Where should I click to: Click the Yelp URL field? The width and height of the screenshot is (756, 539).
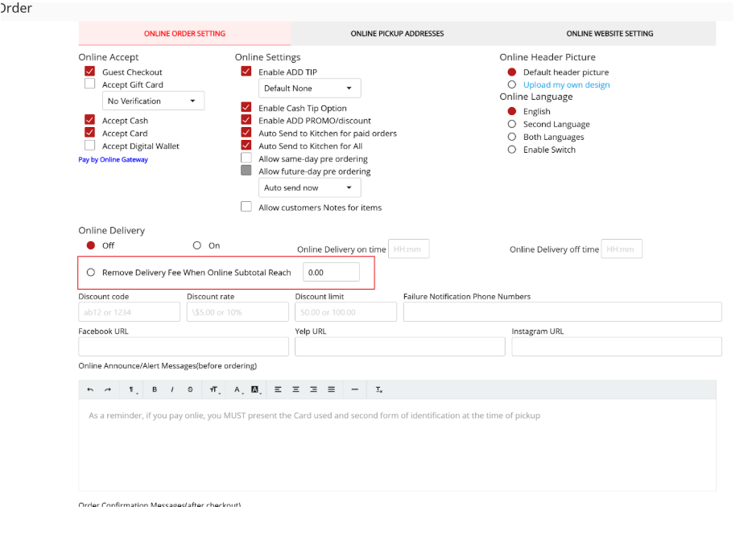(400, 347)
